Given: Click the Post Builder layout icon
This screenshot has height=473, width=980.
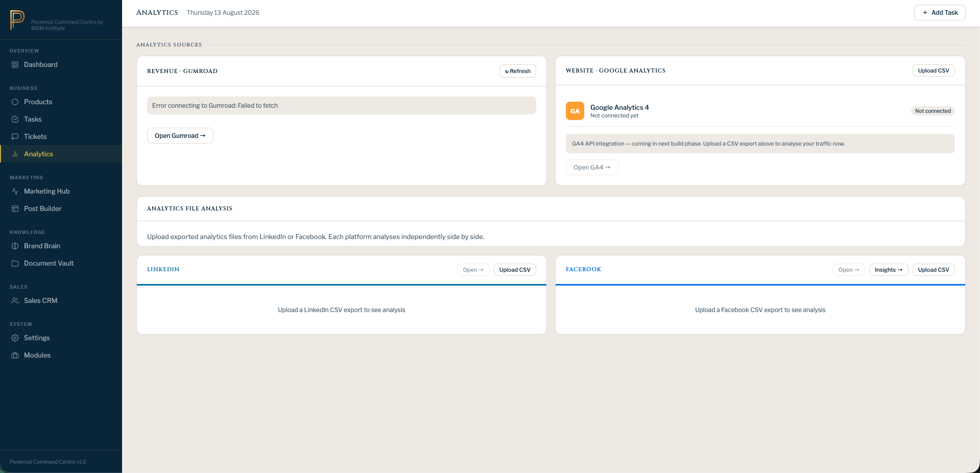Looking at the screenshot, I should [x=15, y=209].
